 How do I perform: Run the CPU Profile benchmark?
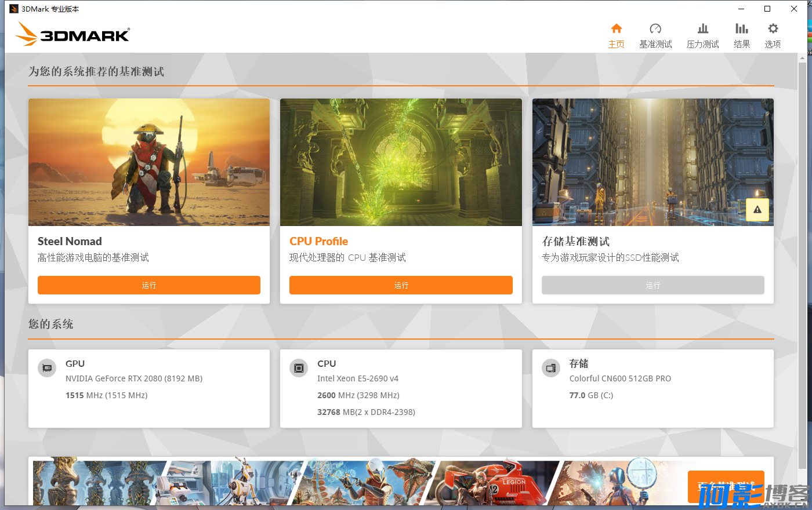point(401,285)
